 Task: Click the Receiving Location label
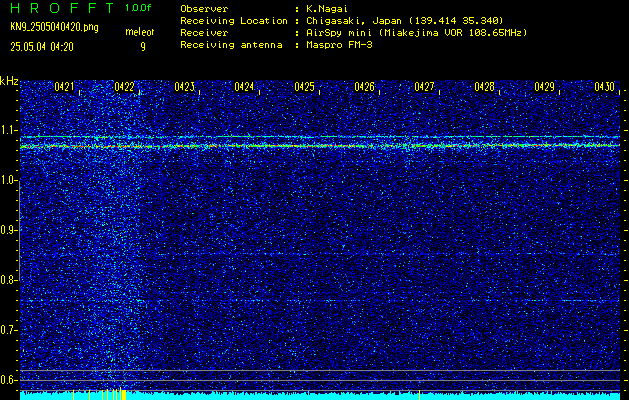(x=234, y=20)
